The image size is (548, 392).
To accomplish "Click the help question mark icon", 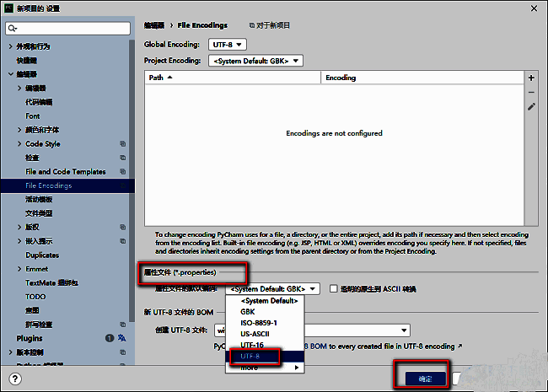I will 15,379.
